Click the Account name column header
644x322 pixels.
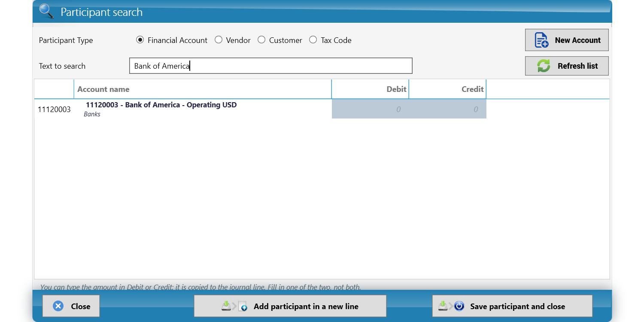(x=203, y=89)
